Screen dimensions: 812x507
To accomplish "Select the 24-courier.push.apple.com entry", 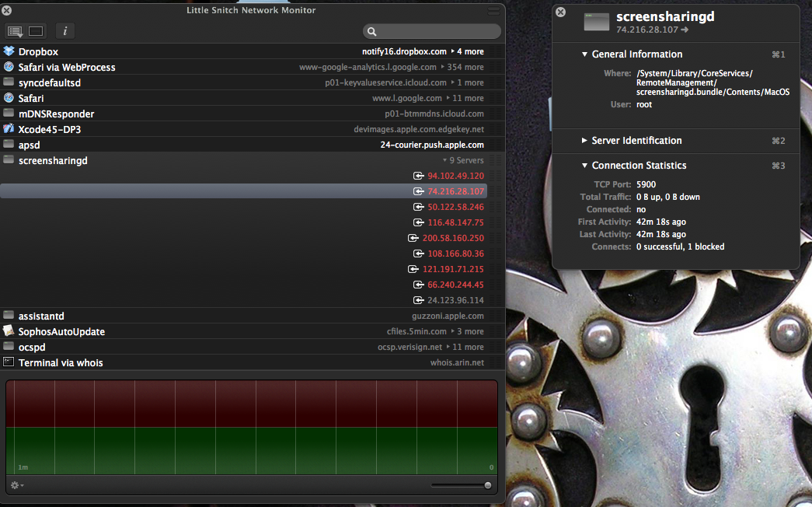I will tap(432, 145).
